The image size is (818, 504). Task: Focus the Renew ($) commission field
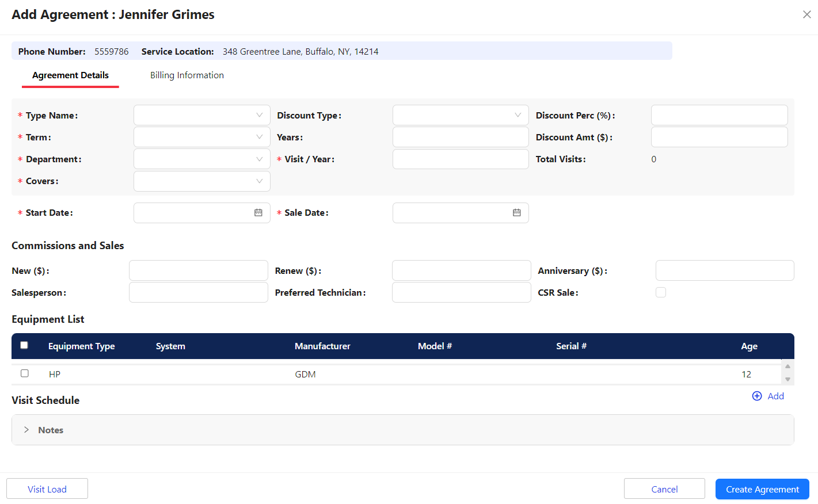point(462,270)
